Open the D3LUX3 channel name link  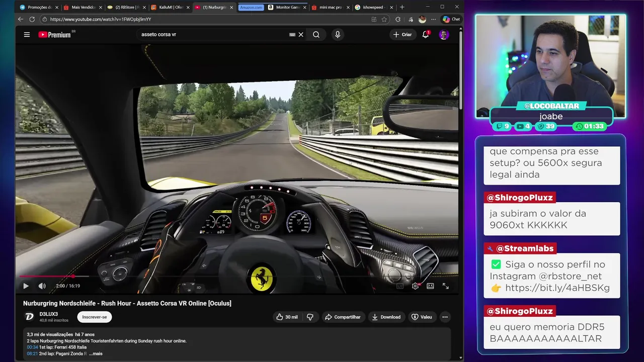tap(49, 314)
